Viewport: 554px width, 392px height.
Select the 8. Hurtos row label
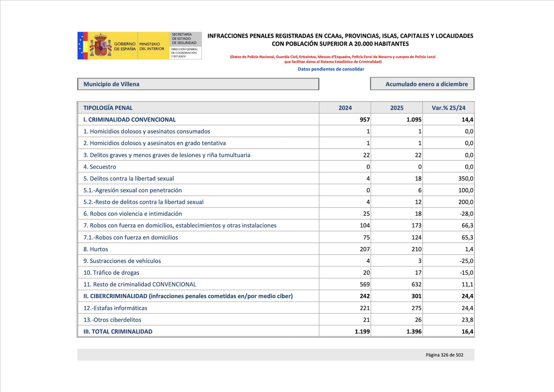(x=96, y=249)
